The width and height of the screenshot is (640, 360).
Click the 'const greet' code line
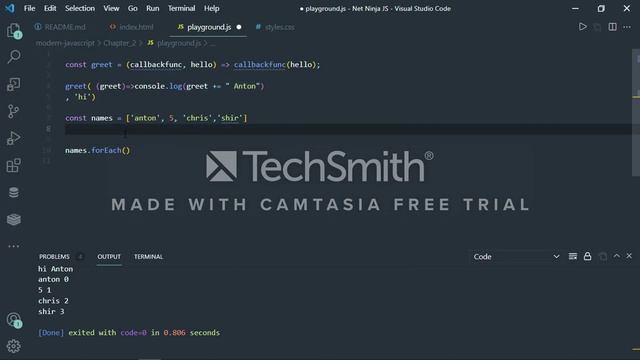[x=193, y=64]
